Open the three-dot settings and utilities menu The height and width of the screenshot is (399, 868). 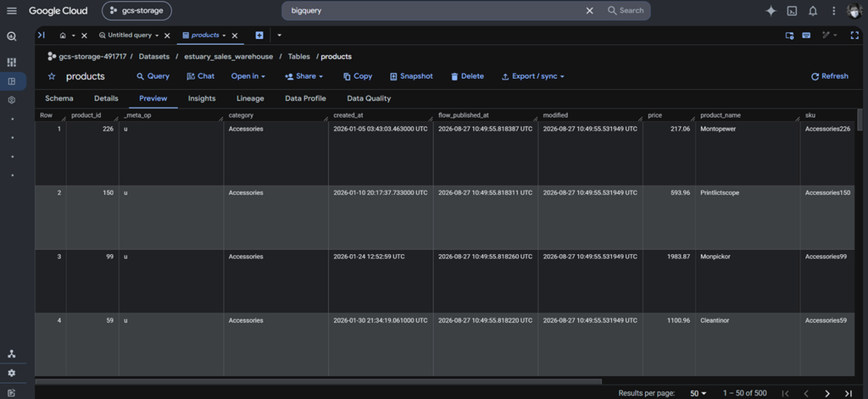[x=834, y=10]
